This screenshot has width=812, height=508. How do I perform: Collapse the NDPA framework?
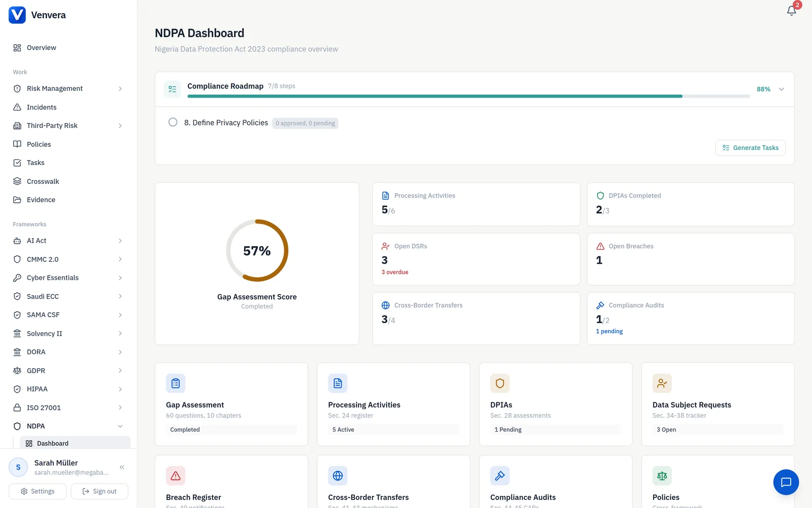click(120, 426)
